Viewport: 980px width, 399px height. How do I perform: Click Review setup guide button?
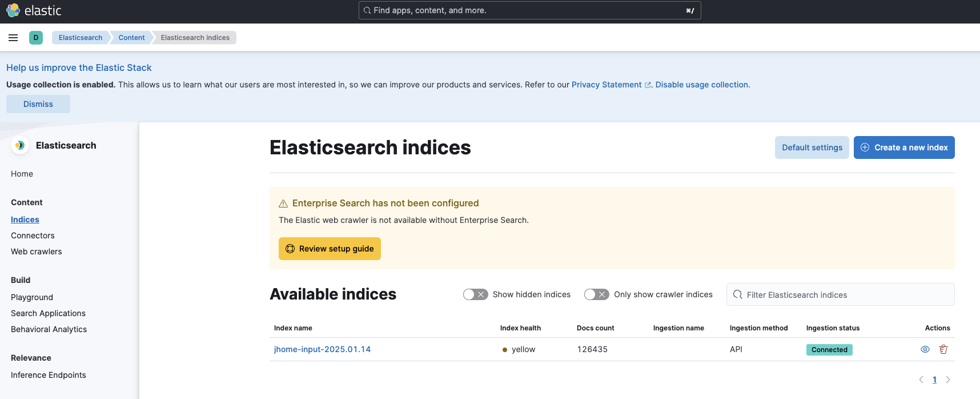tap(330, 249)
